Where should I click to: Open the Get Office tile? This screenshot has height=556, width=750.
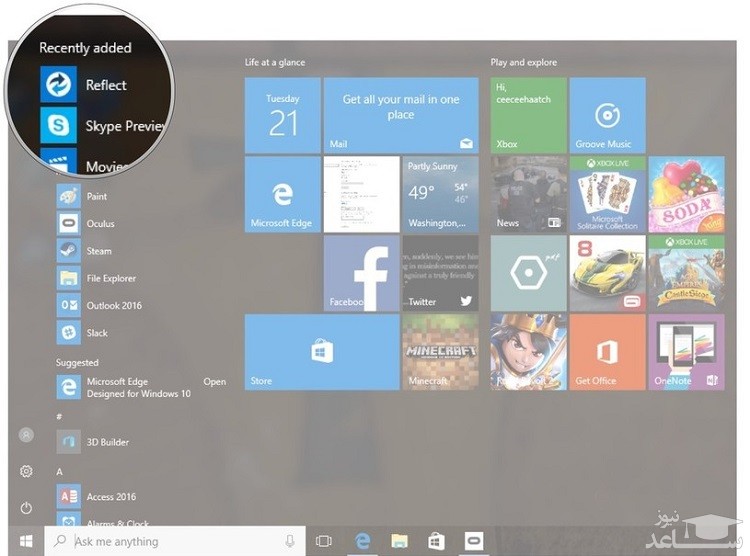coord(605,351)
